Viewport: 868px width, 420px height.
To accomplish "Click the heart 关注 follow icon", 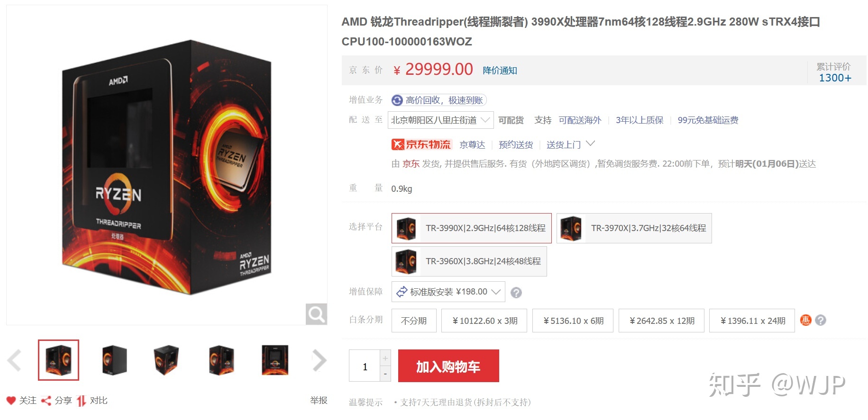I will click(x=11, y=401).
